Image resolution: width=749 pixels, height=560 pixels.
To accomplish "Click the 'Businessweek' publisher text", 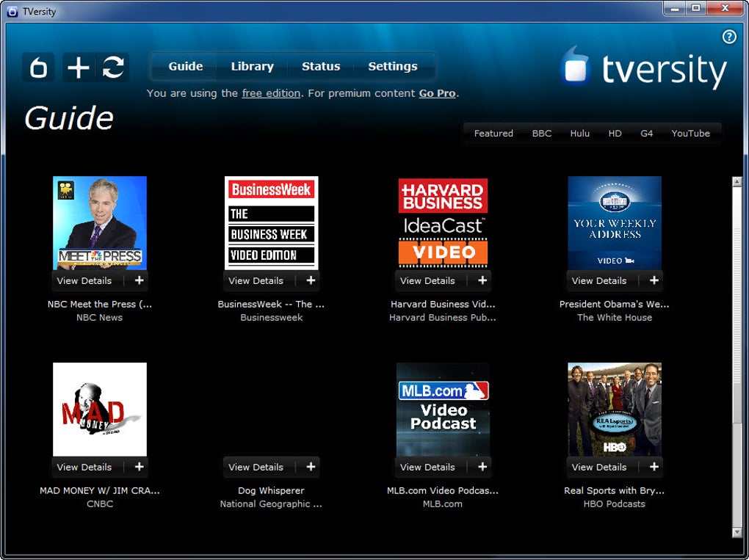I will (271, 318).
